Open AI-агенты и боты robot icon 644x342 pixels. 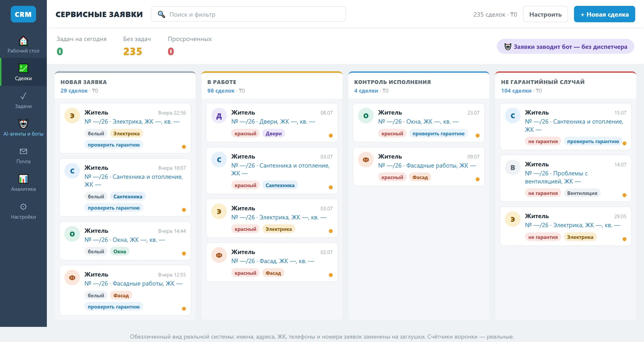tap(23, 123)
